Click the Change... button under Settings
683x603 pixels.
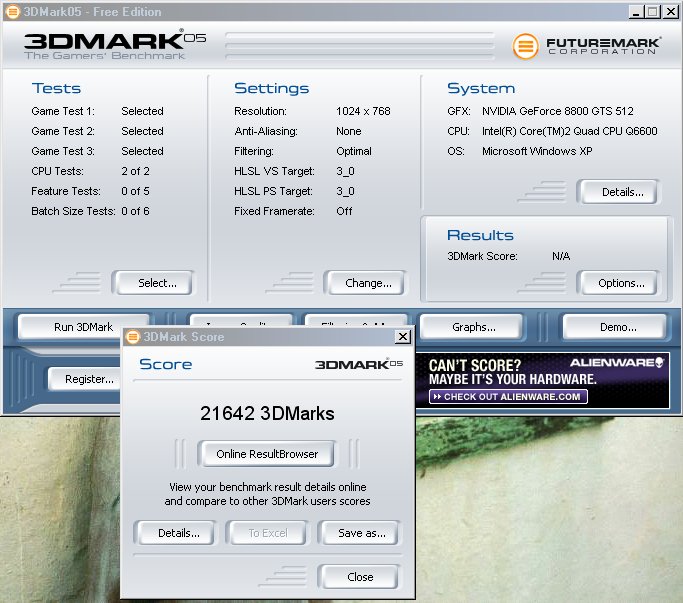click(364, 283)
